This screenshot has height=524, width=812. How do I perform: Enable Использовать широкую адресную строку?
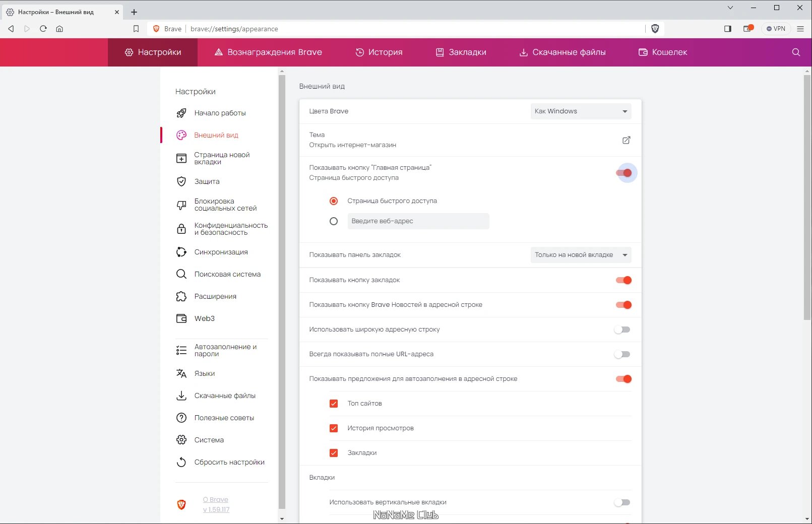click(622, 330)
